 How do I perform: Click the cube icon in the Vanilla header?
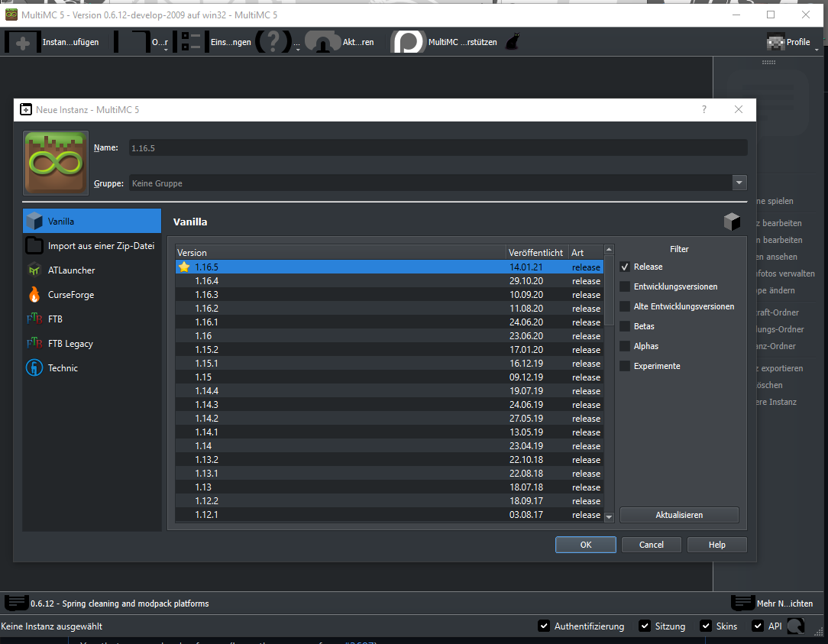pyautogui.click(x=732, y=222)
